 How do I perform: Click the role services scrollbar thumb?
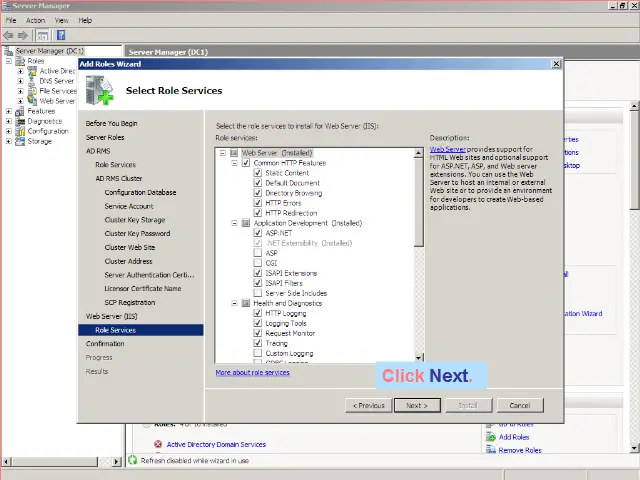click(418, 202)
